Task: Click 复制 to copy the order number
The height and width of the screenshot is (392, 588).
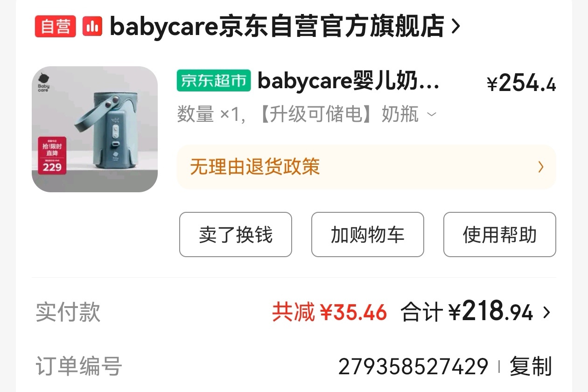Action: pos(531,366)
